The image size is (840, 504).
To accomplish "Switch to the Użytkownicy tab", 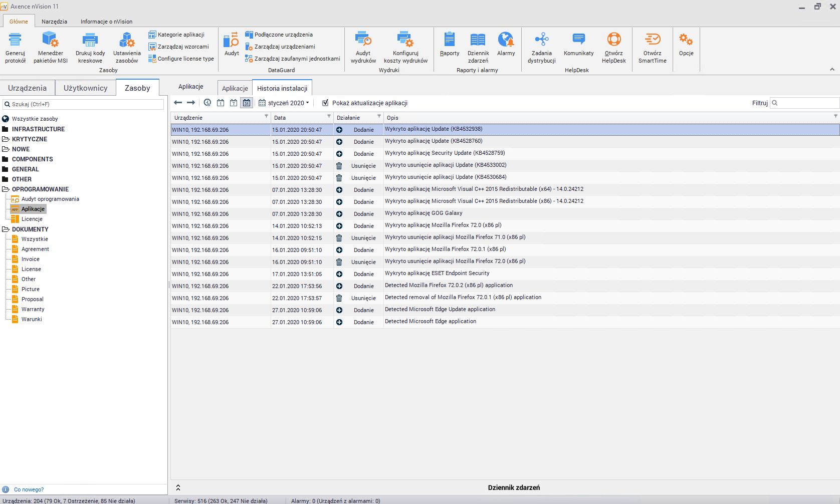I will (85, 88).
